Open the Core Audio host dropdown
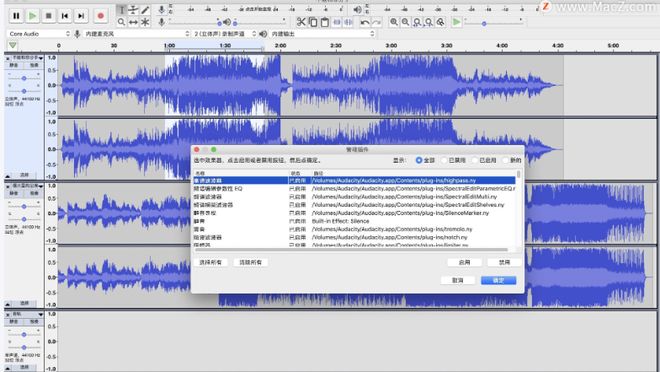This screenshot has height=372, width=660. click(39, 34)
